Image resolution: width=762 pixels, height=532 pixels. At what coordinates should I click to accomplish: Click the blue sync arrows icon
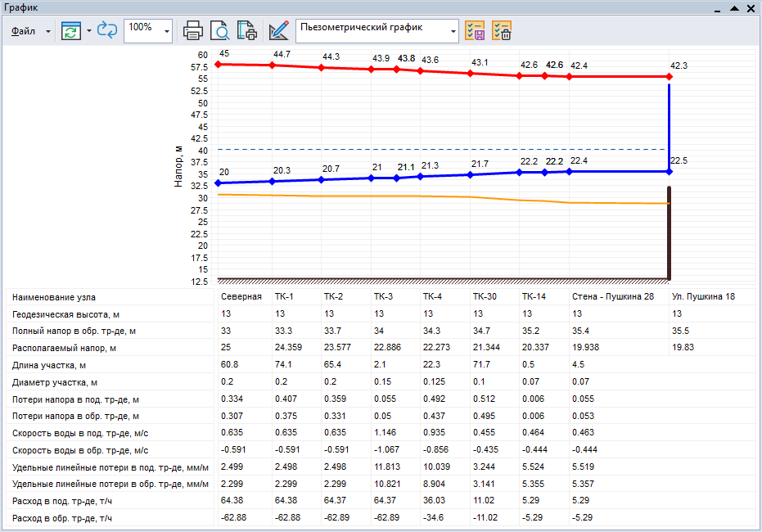(x=107, y=32)
